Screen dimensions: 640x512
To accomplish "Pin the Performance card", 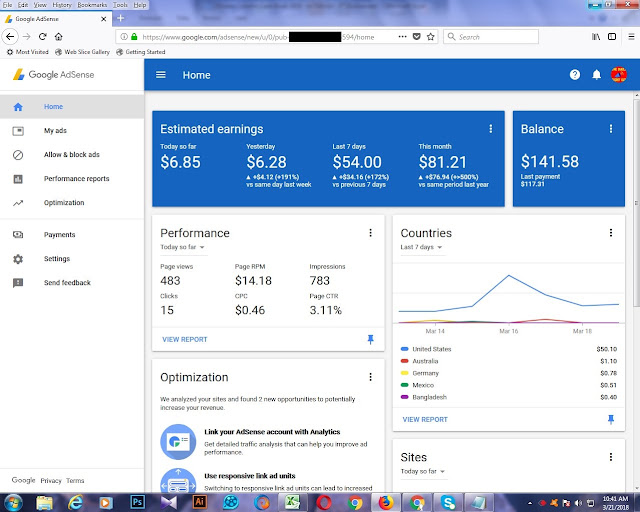I will tap(370, 339).
